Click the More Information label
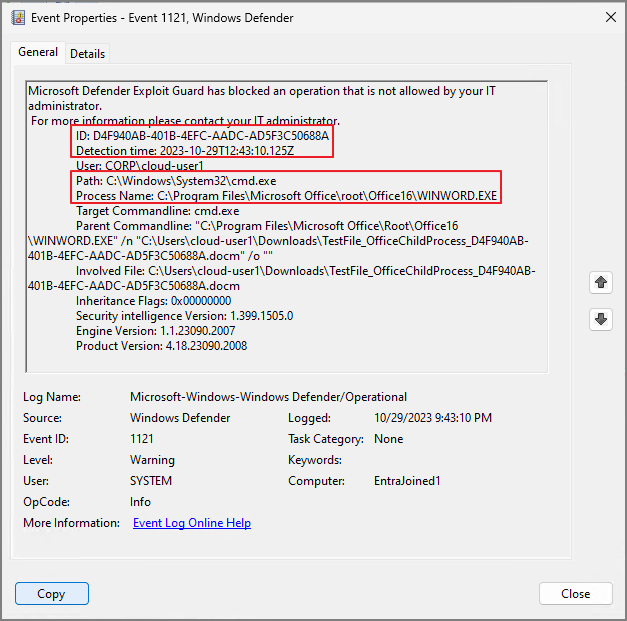Screen dimensions: 627x621 [71, 523]
